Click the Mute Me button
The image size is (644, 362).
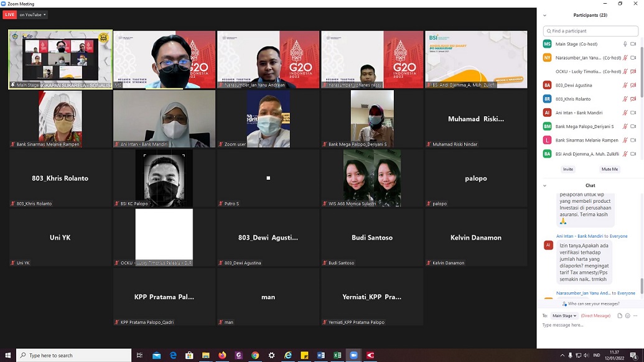pos(610,169)
